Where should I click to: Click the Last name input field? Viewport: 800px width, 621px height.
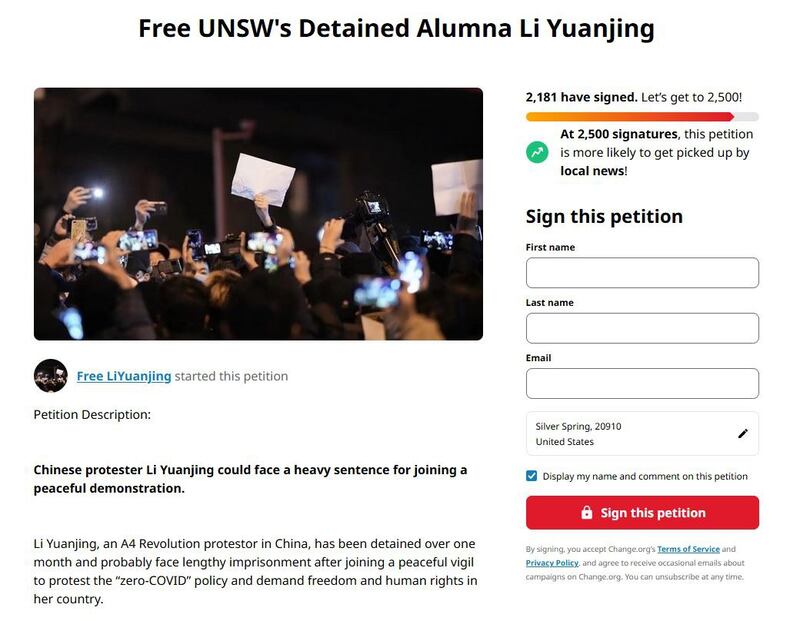642,328
